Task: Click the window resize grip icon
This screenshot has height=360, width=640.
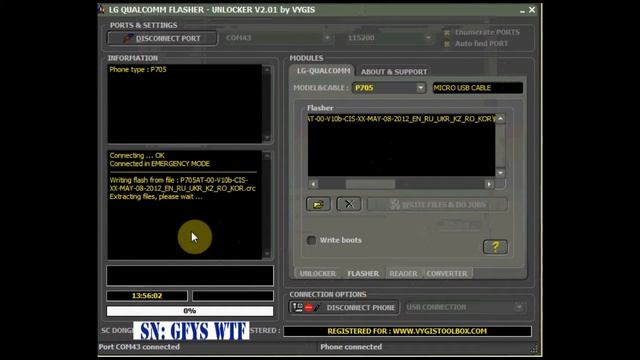Action: [x=534, y=348]
